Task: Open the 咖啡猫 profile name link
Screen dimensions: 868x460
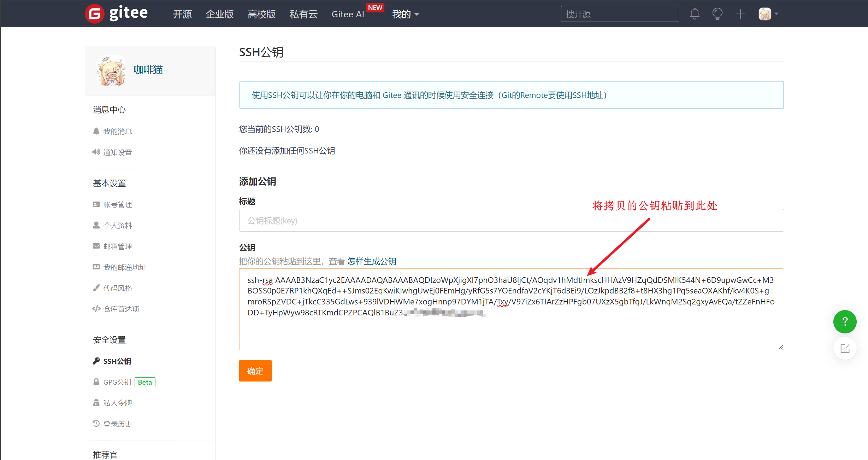Action: pos(148,70)
